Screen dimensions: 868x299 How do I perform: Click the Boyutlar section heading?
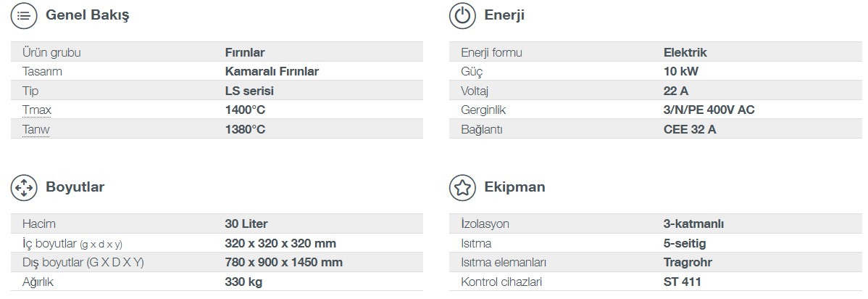point(75,187)
